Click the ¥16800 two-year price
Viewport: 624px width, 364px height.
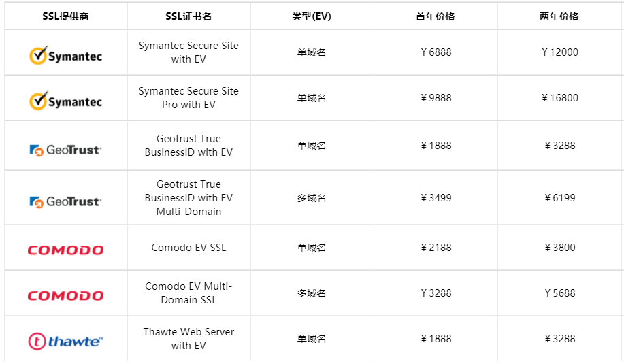click(559, 98)
